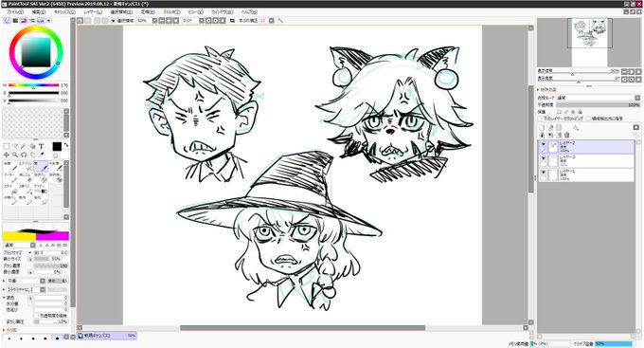644x348 pixels.
Task: Select the rectangular selection tool
Action: 7,146
